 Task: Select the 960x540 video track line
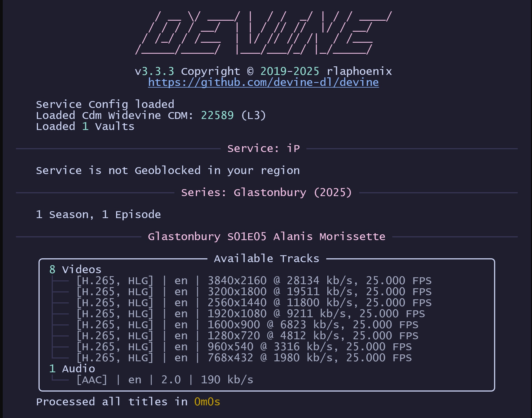[244, 347]
